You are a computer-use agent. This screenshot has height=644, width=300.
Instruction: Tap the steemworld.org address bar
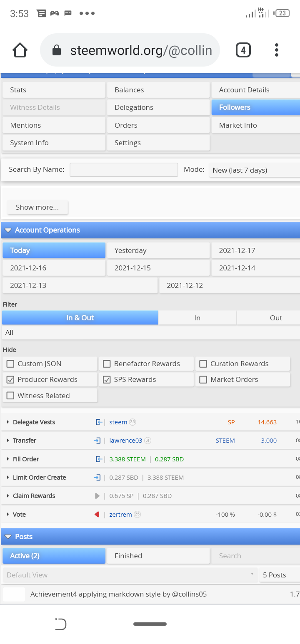tap(130, 50)
